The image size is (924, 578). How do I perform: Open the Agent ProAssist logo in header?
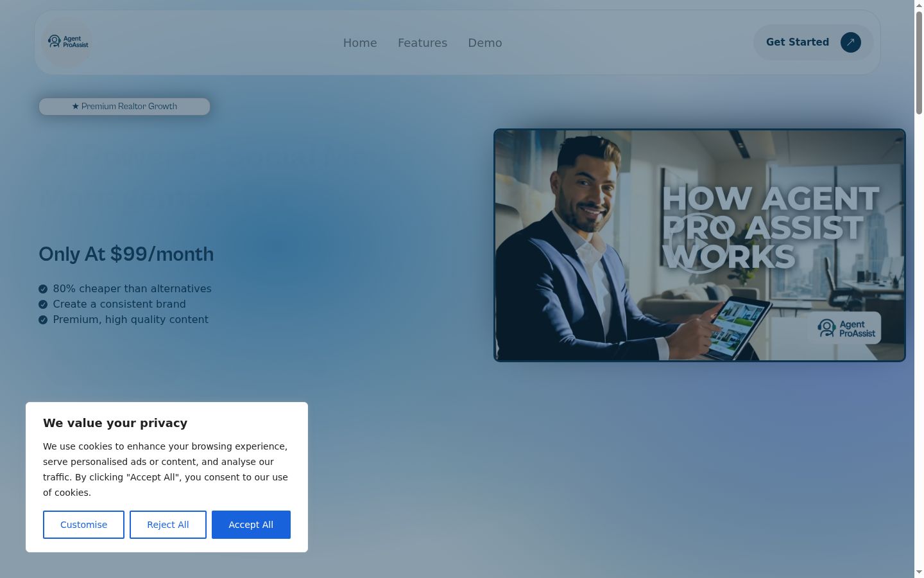(67, 42)
